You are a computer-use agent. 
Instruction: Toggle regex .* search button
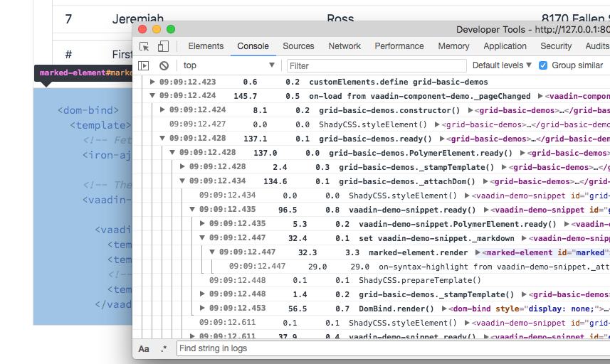pos(164,349)
